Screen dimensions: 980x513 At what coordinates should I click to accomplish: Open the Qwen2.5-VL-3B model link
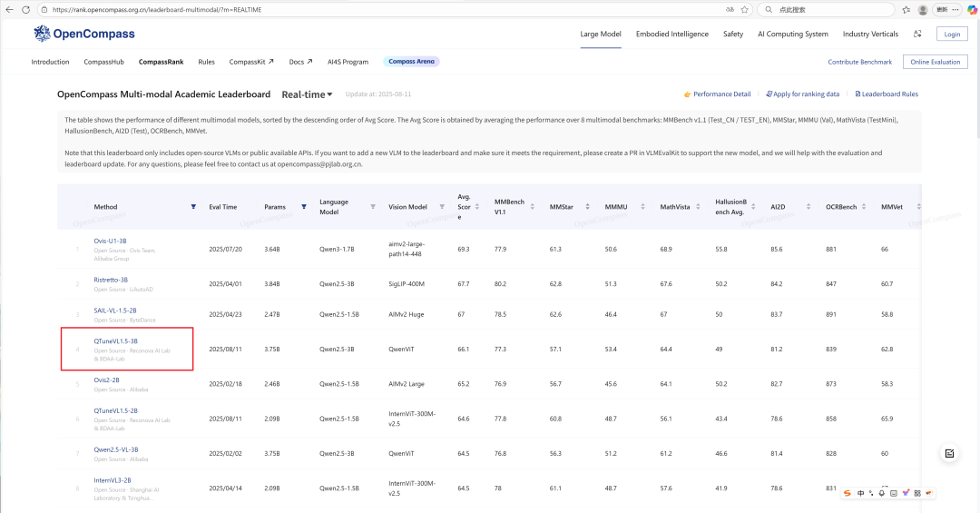point(115,449)
